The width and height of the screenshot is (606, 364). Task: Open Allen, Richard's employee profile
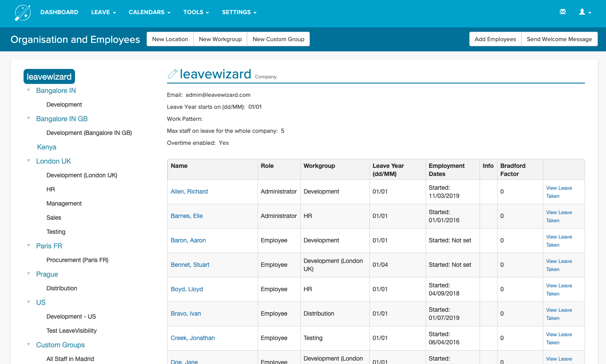click(189, 191)
